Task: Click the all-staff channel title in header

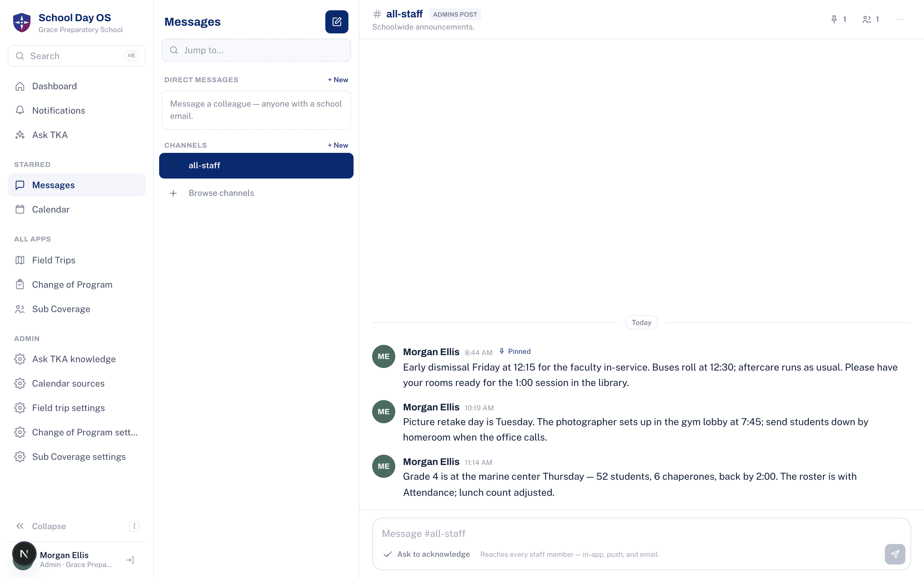Action: [404, 14]
